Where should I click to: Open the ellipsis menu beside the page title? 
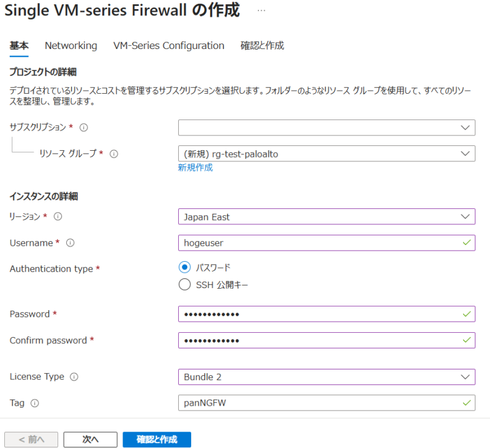click(262, 10)
